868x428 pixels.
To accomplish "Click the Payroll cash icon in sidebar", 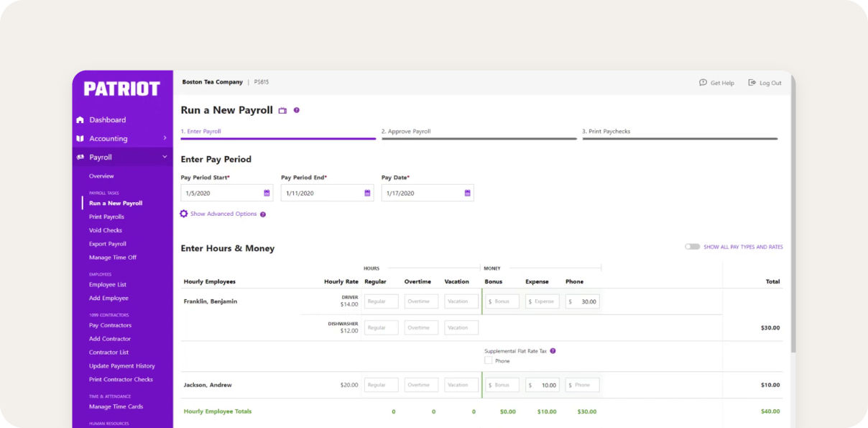I will coord(81,156).
